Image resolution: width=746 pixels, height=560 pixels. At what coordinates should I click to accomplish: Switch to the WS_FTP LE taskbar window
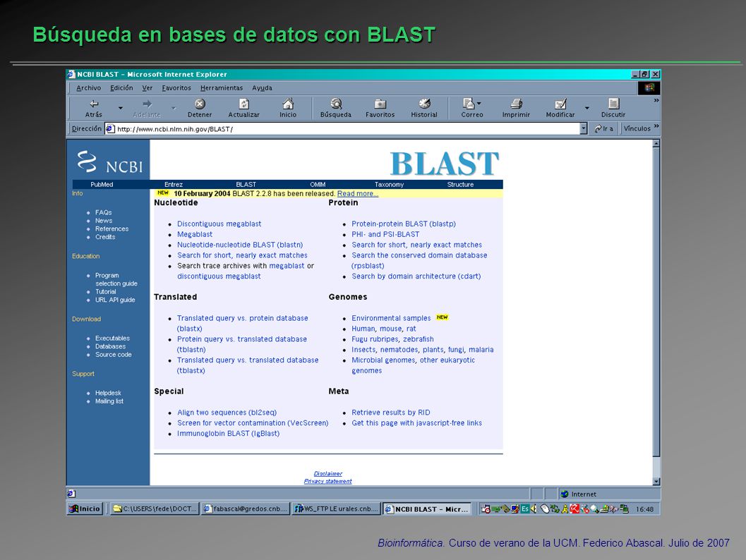(336, 509)
